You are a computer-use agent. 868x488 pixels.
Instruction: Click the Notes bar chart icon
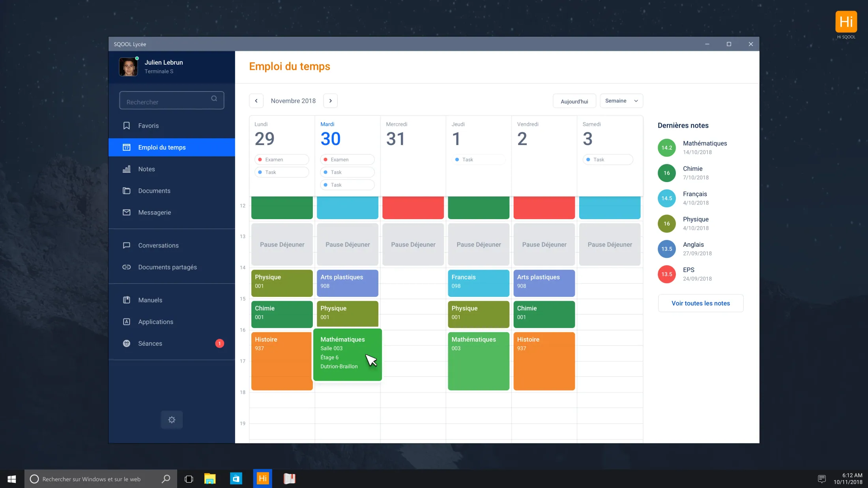[x=126, y=169]
